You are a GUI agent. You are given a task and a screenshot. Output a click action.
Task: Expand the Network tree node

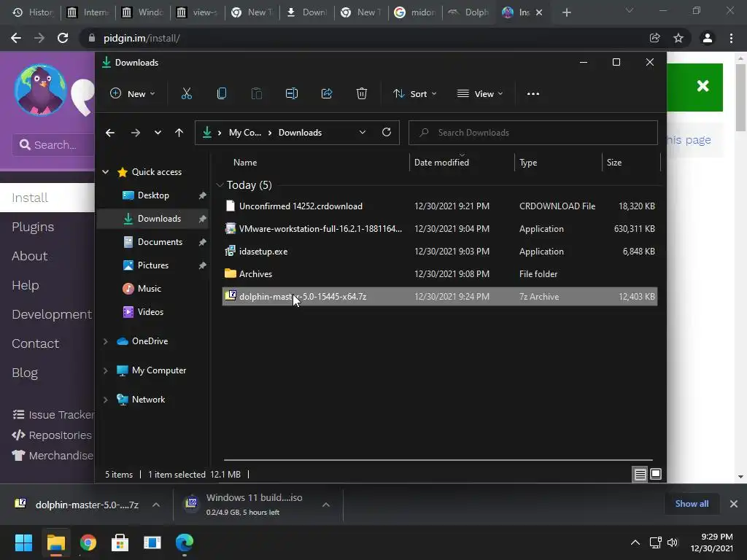[105, 400]
